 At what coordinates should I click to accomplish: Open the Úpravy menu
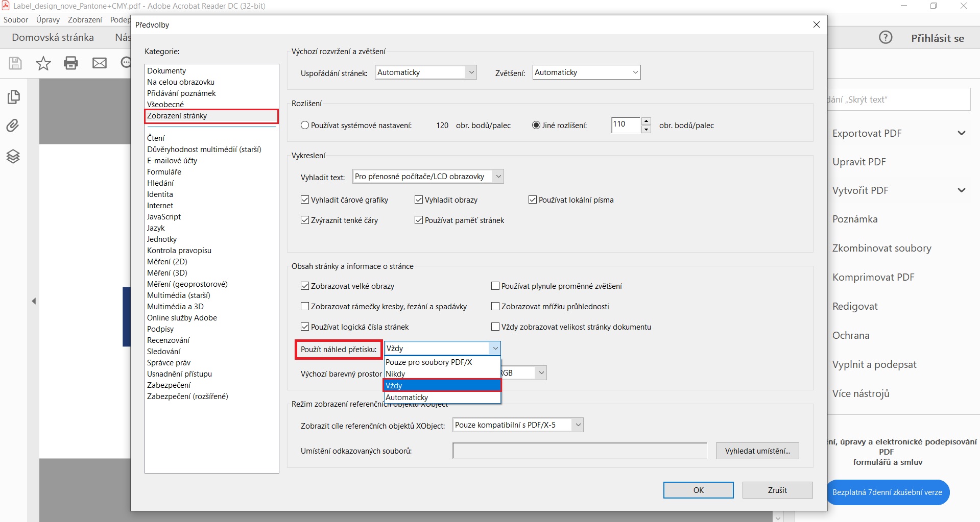coord(48,20)
